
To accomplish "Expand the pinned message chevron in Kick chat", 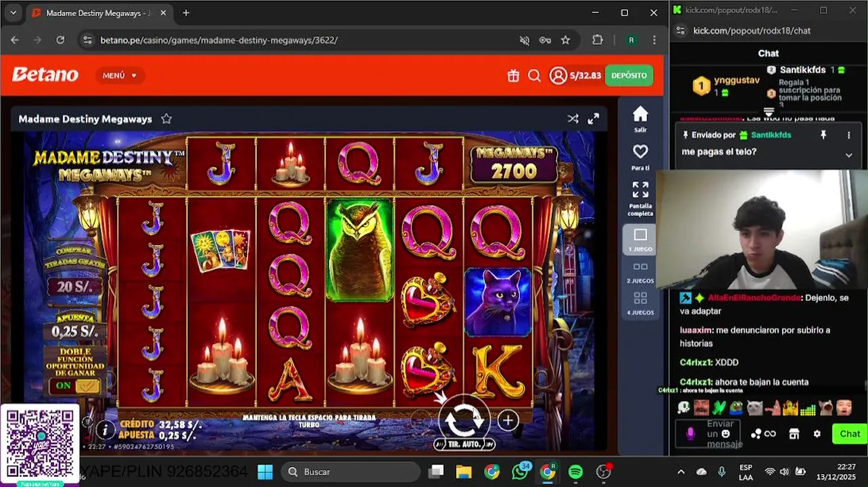I will click(848, 155).
